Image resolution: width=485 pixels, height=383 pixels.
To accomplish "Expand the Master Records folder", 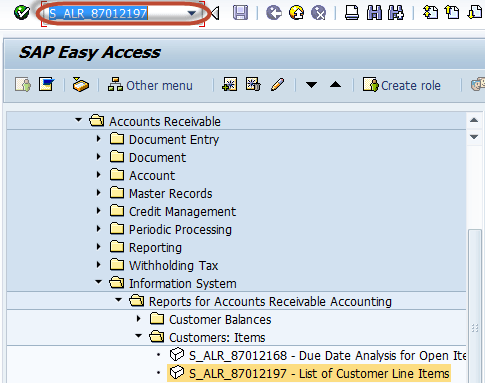I will 98,192.
